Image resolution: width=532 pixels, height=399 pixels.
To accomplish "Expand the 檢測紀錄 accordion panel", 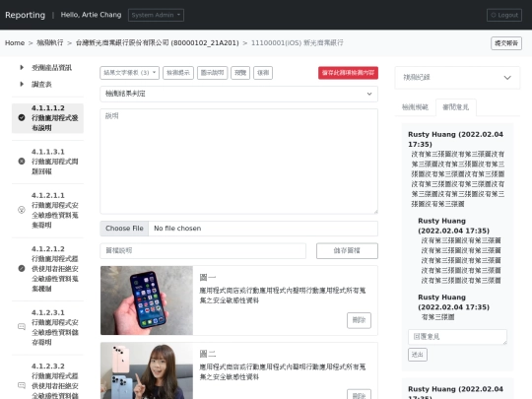I will pos(457,78).
